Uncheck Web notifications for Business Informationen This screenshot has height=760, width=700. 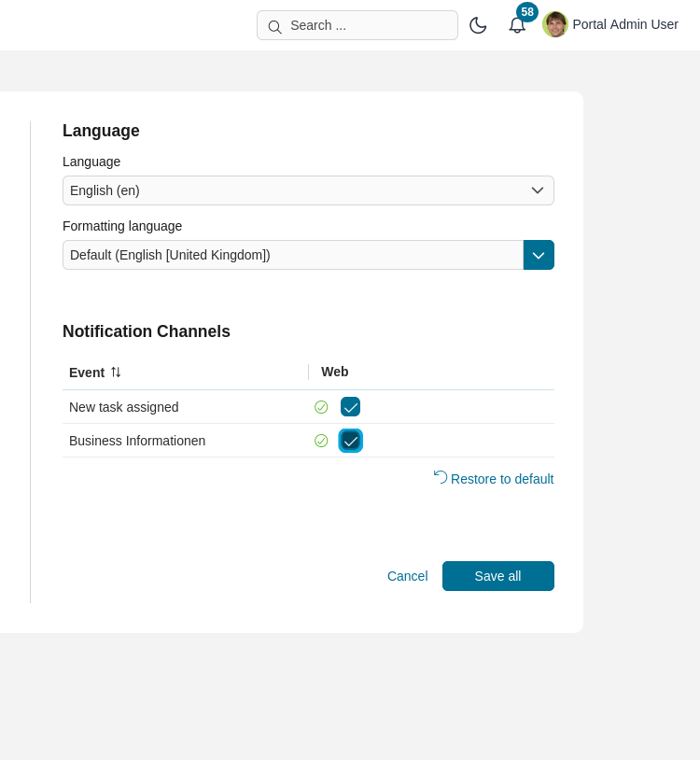(350, 441)
